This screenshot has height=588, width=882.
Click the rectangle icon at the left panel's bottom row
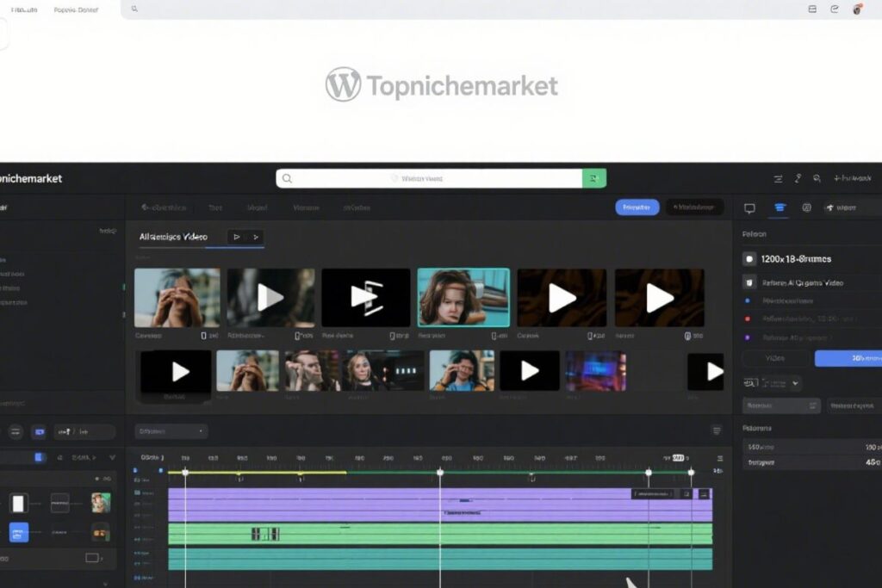tap(92, 558)
